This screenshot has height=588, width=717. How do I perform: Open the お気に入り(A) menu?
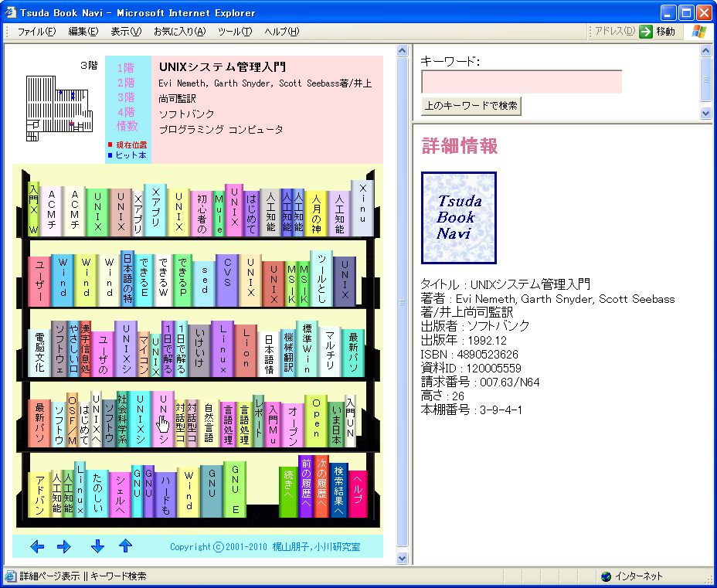coord(180,32)
